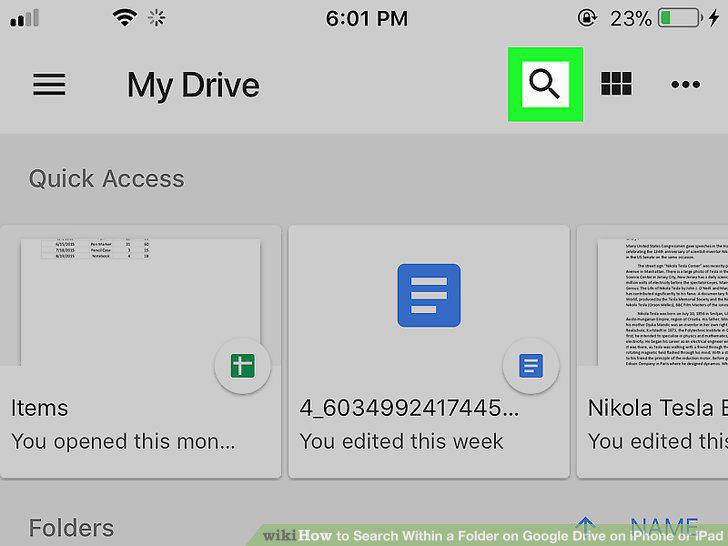Open the three-dot more options menu
This screenshot has width=728, height=546.
pyautogui.click(x=685, y=84)
